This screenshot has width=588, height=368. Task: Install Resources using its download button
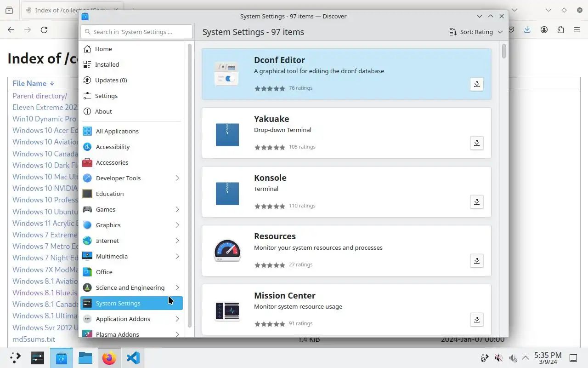pyautogui.click(x=477, y=261)
